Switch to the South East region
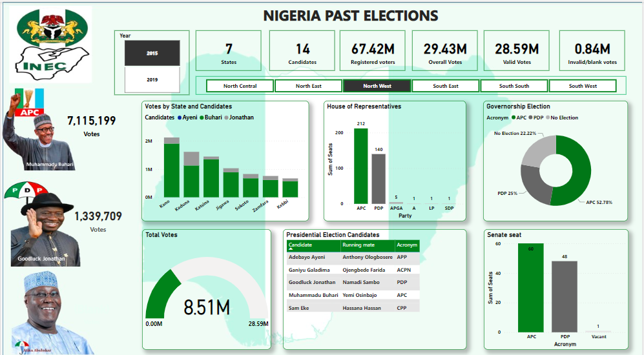This screenshot has height=355, width=644. (445, 86)
